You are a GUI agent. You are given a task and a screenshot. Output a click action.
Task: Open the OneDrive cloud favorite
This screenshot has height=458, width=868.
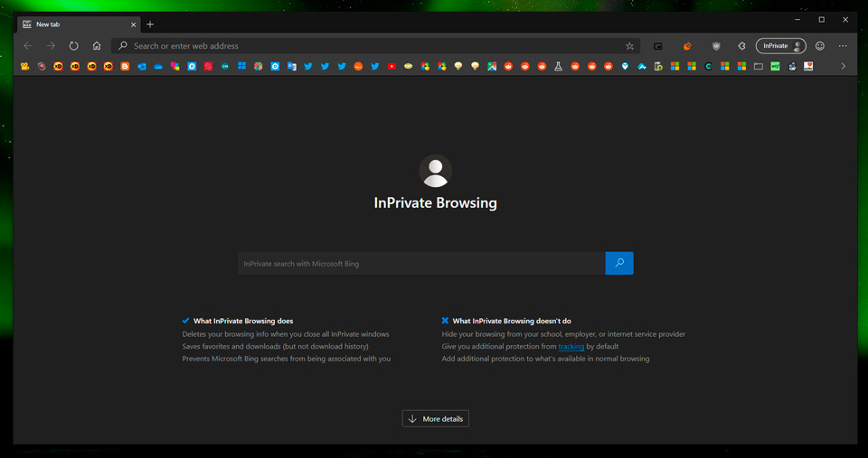point(158,66)
